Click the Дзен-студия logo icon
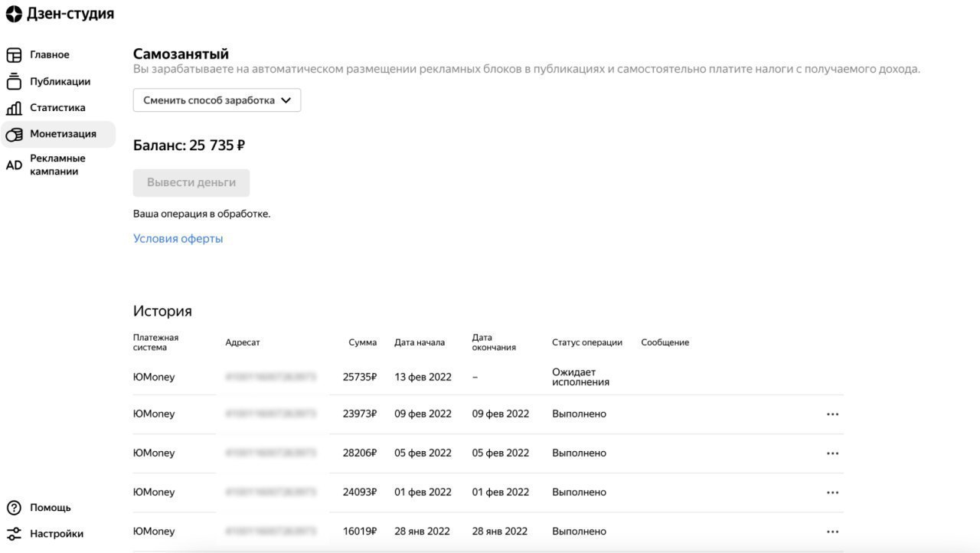This screenshot has width=980, height=553. (14, 14)
